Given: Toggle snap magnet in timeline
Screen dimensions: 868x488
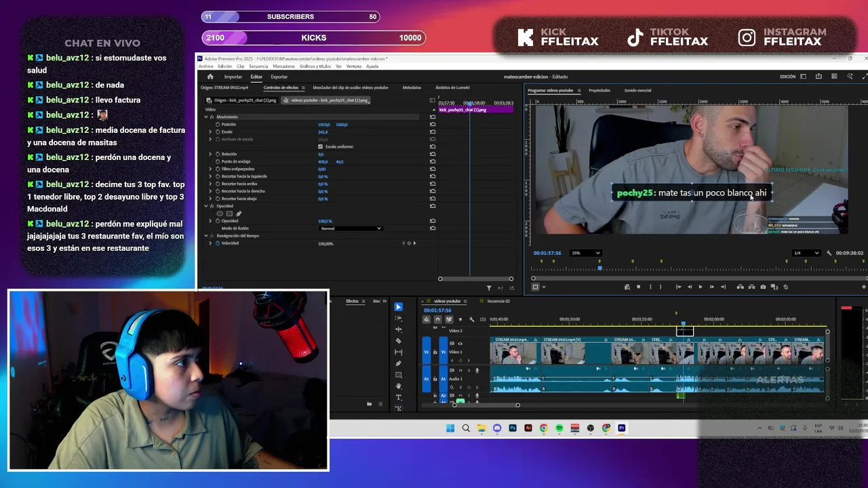Looking at the screenshot, I should (x=437, y=319).
